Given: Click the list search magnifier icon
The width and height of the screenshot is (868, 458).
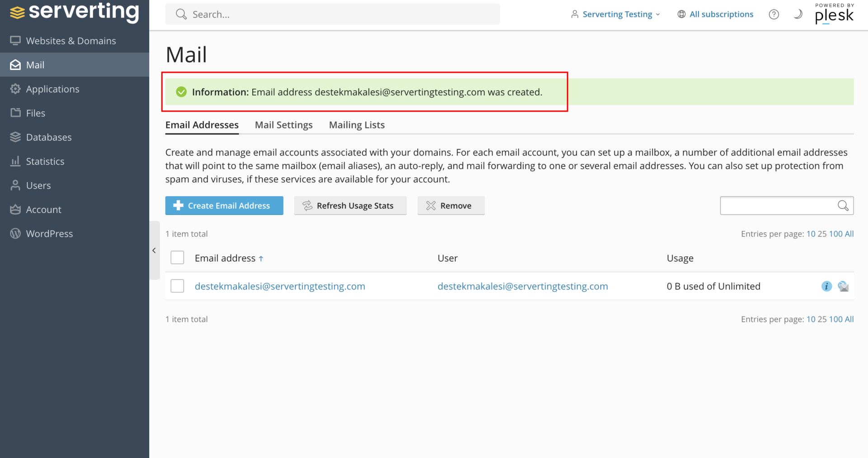Looking at the screenshot, I should [843, 206].
